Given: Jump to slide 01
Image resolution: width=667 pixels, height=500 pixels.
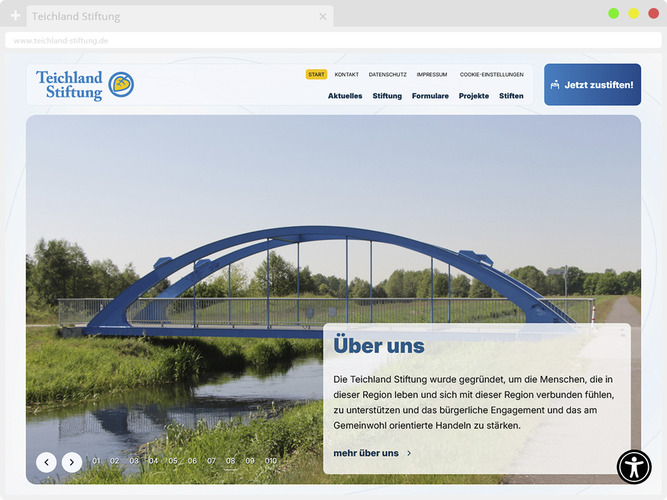Looking at the screenshot, I should coord(96,461).
